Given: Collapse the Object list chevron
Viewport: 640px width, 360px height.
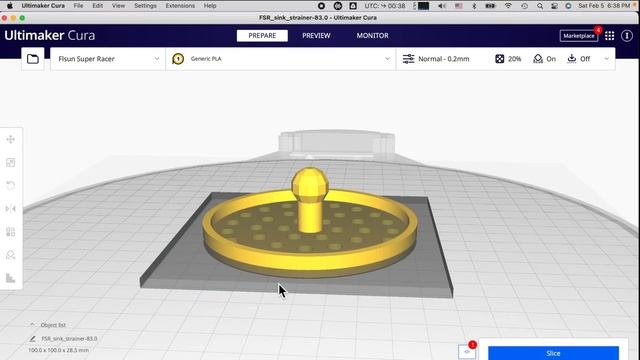Looking at the screenshot, I should pyautogui.click(x=32, y=325).
